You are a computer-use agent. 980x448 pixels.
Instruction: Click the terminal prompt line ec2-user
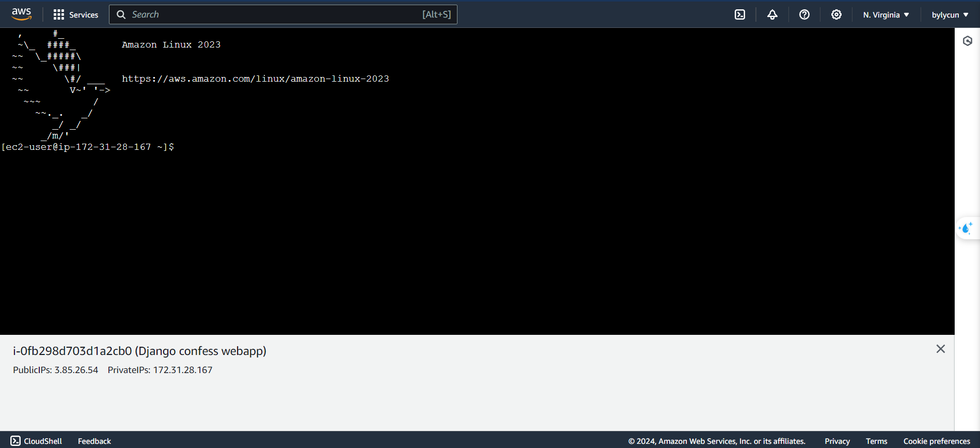88,147
